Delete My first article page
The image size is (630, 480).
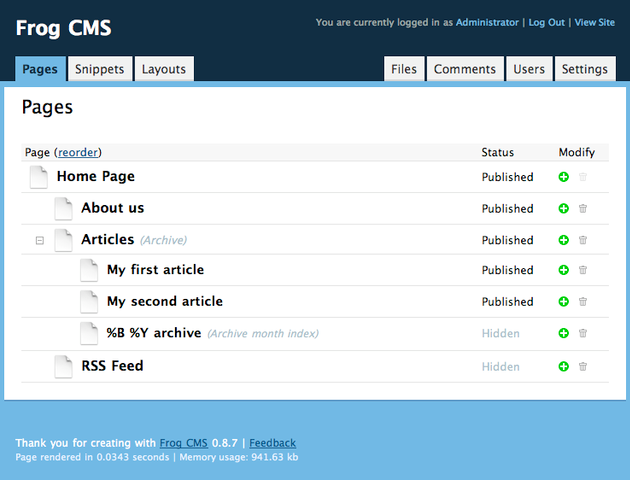click(583, 270)
